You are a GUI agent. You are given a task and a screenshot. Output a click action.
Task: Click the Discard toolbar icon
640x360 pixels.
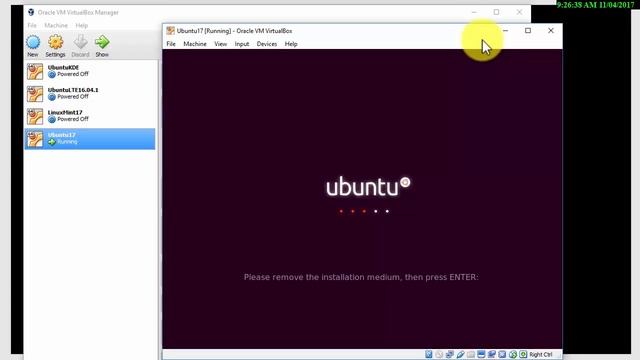80,42
